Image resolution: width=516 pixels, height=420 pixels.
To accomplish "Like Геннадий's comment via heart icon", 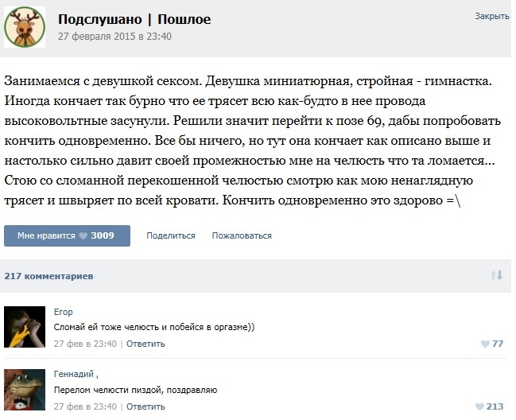I will [x=479, y=406].
